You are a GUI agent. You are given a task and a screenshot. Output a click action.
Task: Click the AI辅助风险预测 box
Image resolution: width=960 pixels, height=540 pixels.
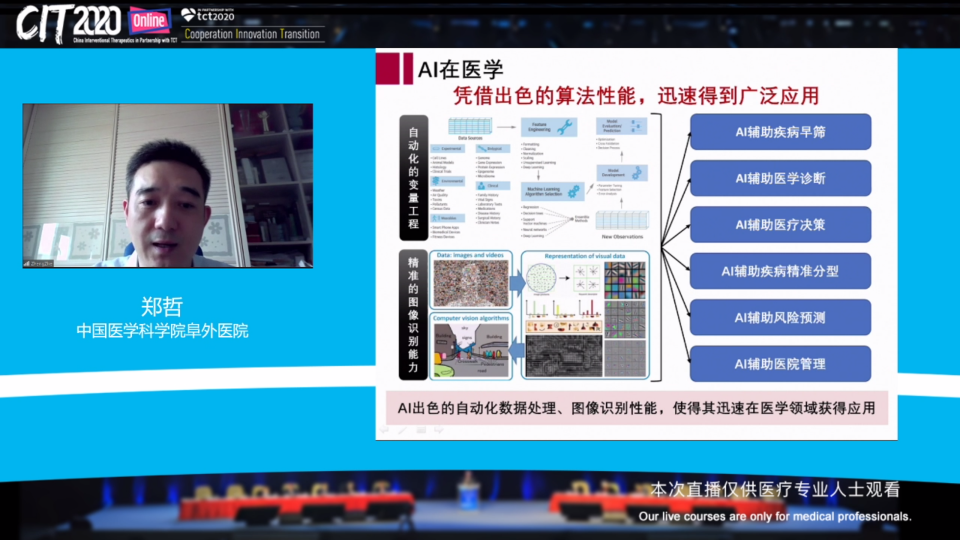[780, 318]
